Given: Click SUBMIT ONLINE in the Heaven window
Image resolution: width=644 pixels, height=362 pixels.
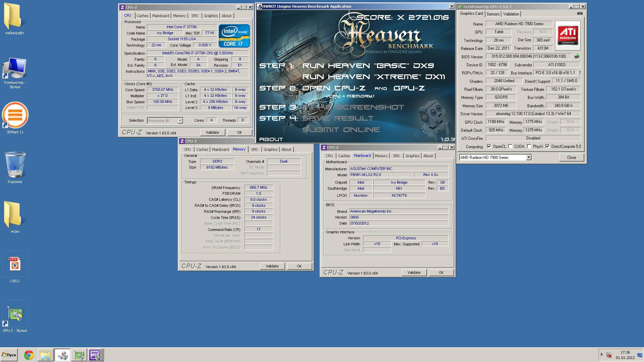Looking at the screenshot, I should click(341, 130).
